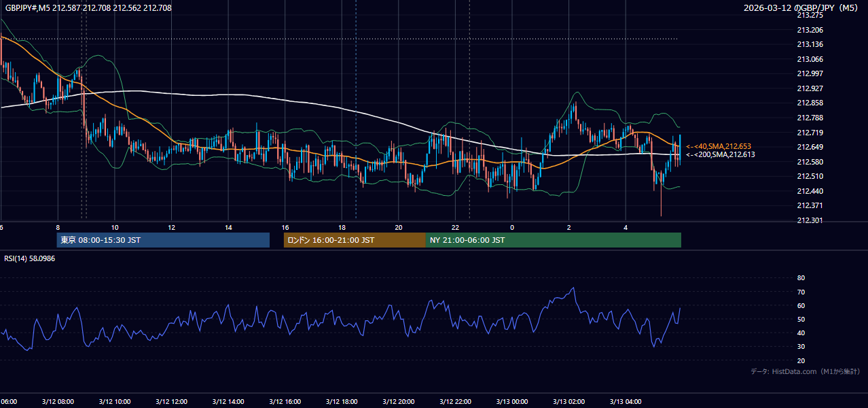Viewport: 868px width, 408px height.
Task: Click the 3/12 10:00 time label
Action: click(115, 402)
